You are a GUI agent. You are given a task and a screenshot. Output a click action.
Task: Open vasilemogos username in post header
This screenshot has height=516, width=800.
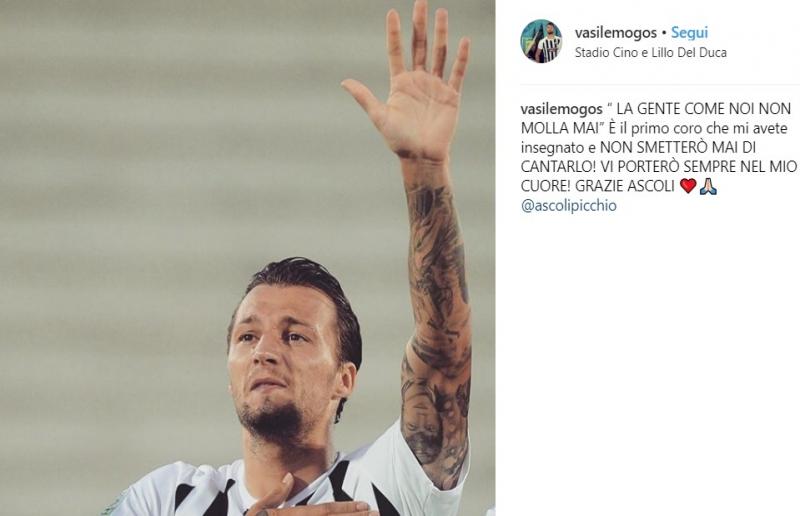click(x=615, y=33)
